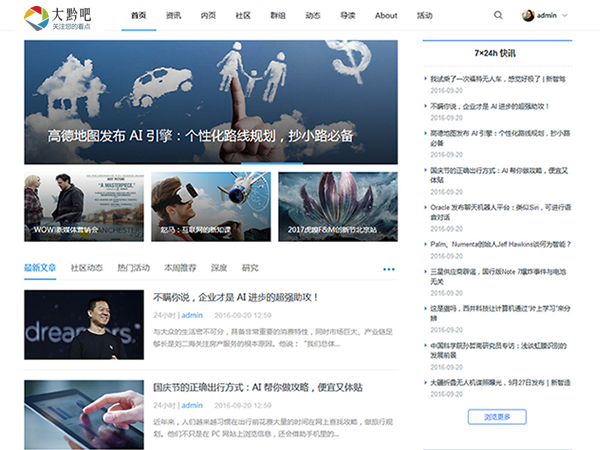Open the search magnifier icon
Image resolution: width=600 pixels, height=450 pixels.
coord(498,15)
